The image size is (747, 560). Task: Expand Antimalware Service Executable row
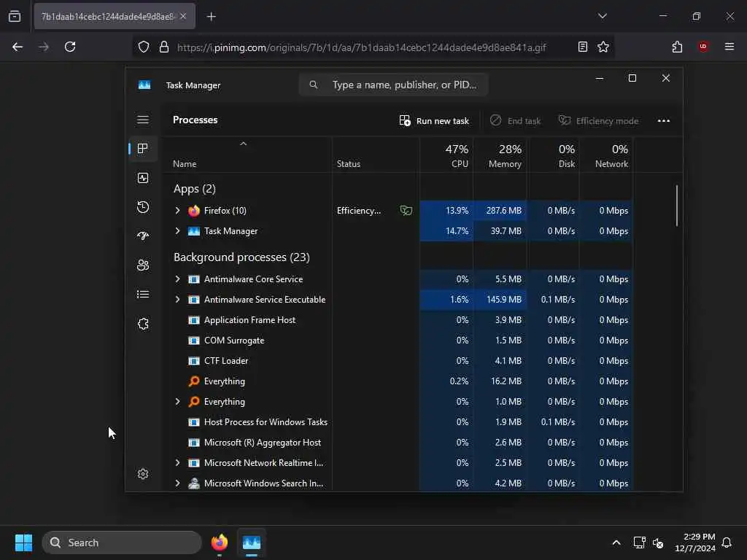coord(178,300)
